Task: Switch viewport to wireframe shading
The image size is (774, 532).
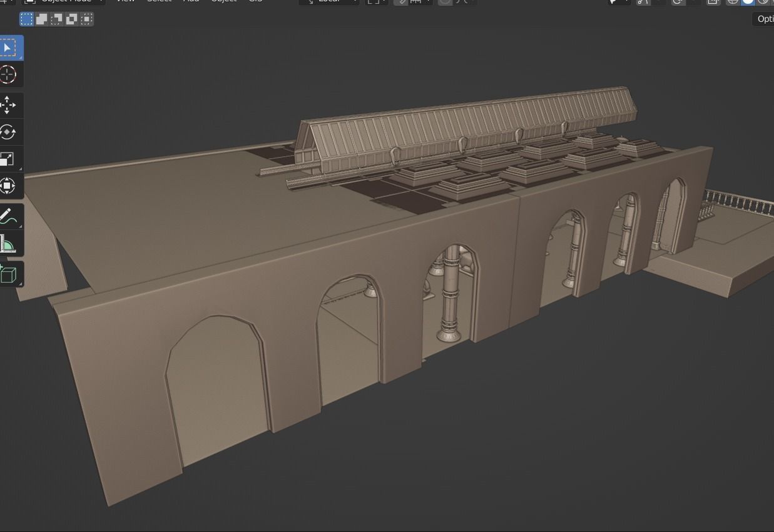Action: pyautogui.click(x=732, y=2)
